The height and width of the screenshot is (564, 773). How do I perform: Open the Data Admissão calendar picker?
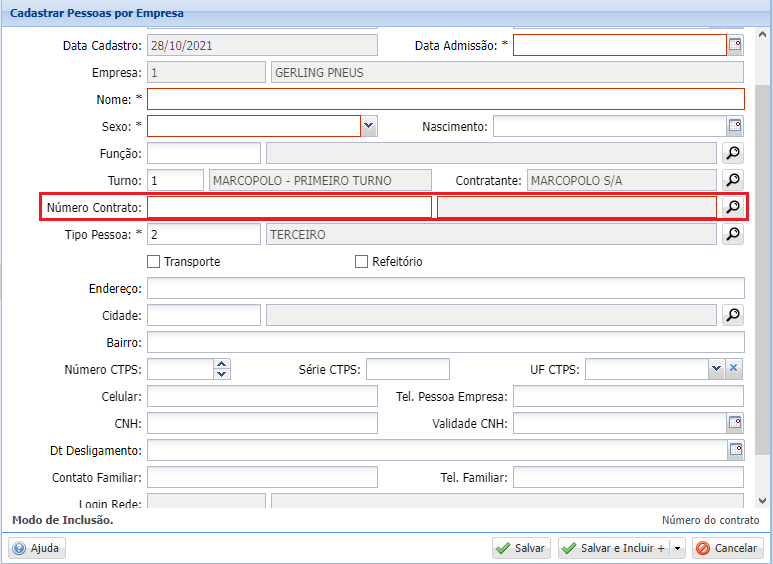pos(735,45)
